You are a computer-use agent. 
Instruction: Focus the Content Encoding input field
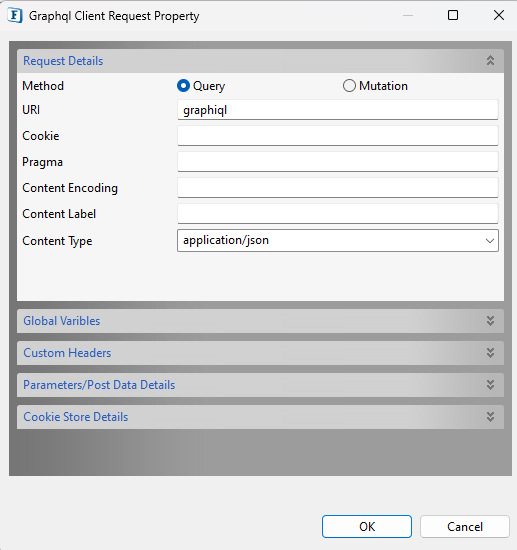coord(338,188)
